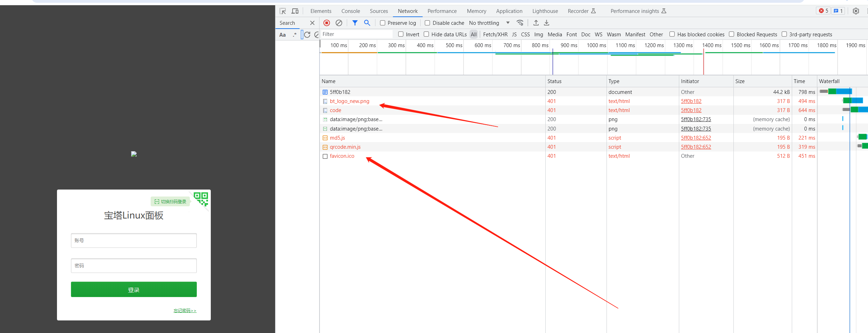Open DevTools settings gear

click(856, 11)
